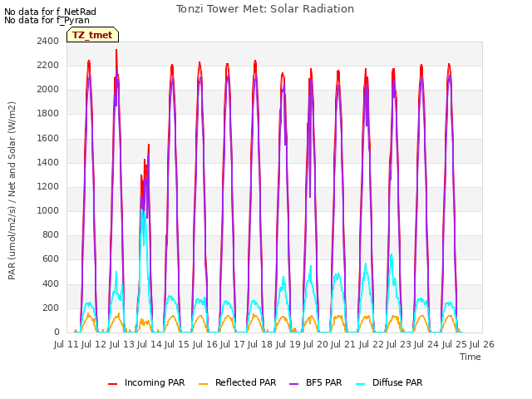Click the Jul 13 Diffuse PAR peak near 1000
The image size is (532, 399).
coord(142,209)
